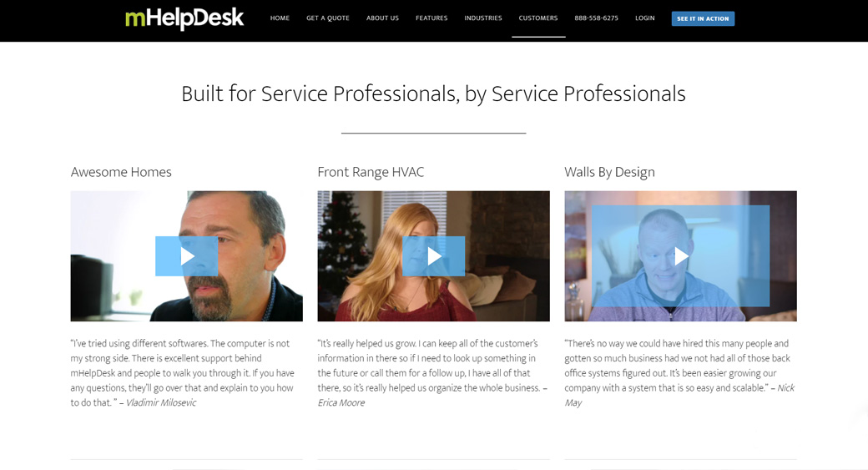The image size is (868, 470).
Task: Open the Login page
Action: click(x=644, y=18)
